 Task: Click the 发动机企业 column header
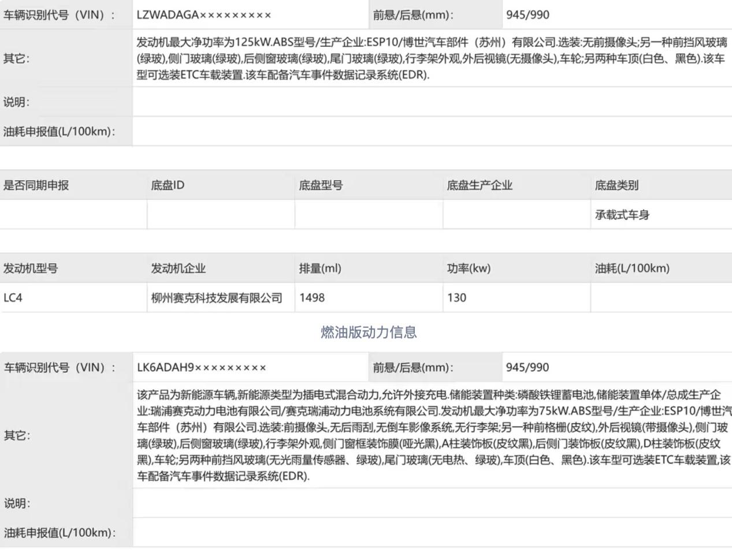178,268
